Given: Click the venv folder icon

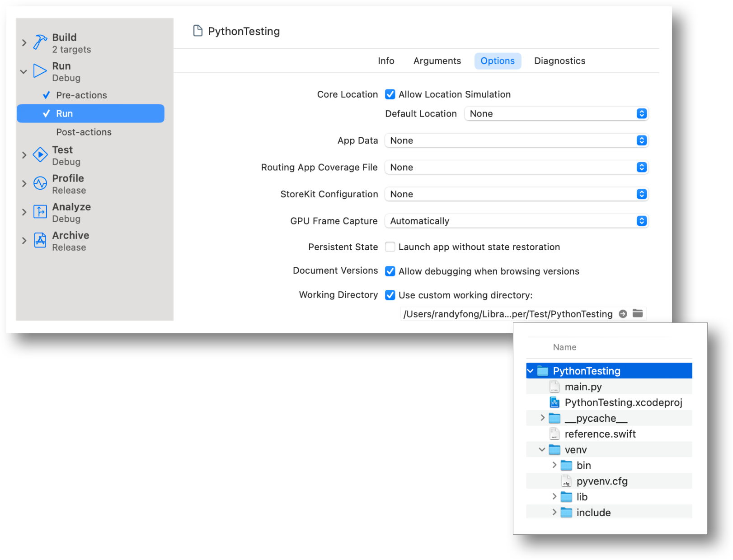Looking at the screenshot, I should point(554,450).
